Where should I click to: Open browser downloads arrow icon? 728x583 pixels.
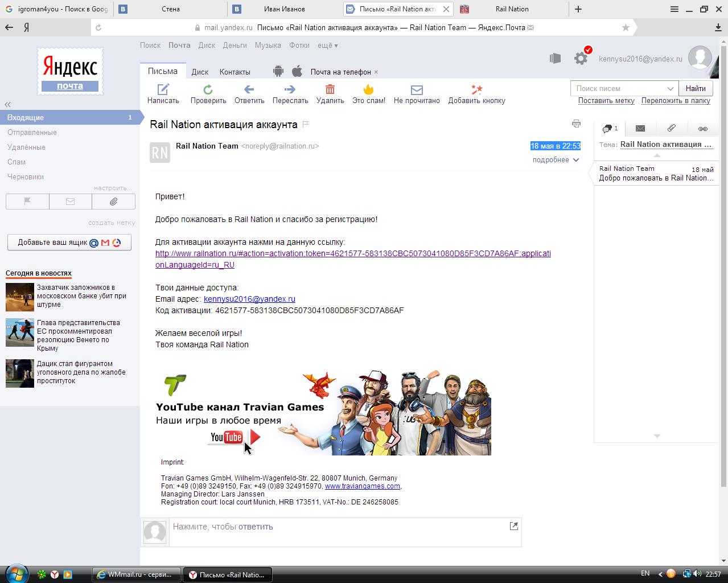[718, 27]
